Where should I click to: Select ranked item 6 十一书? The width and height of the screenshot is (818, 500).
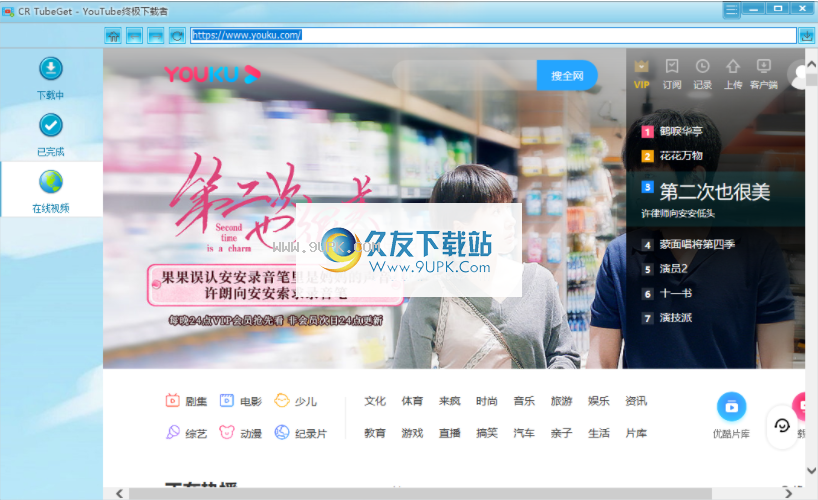667,293
